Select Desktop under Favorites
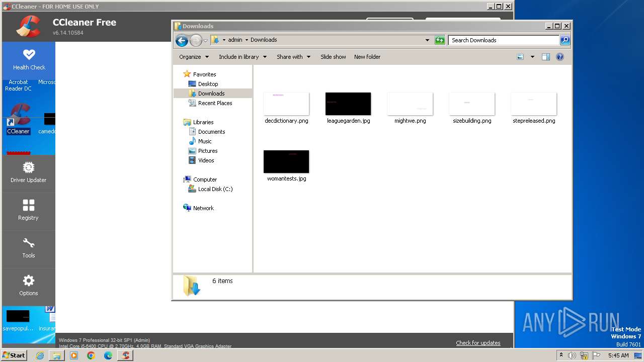This screenshot has width=644, height=362. (208, 84)
